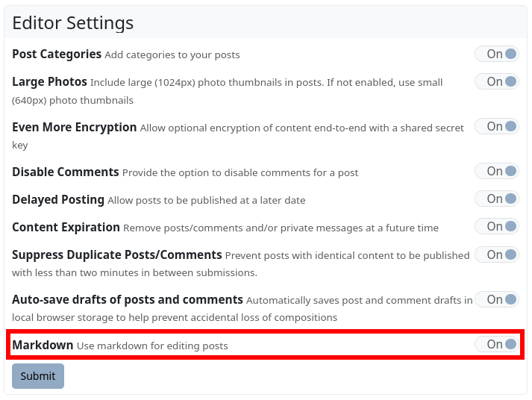
Task: Turn off the Content Expiration toggle
Action: [x=497, y=226]
